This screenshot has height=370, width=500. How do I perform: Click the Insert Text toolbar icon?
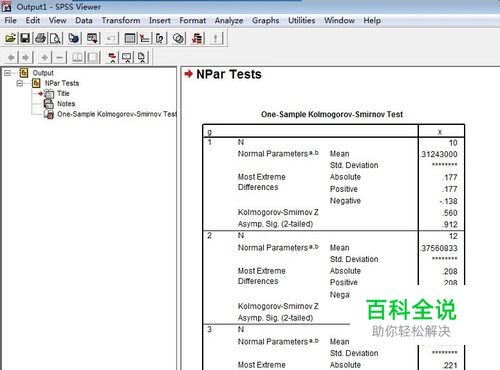[142, 58]
